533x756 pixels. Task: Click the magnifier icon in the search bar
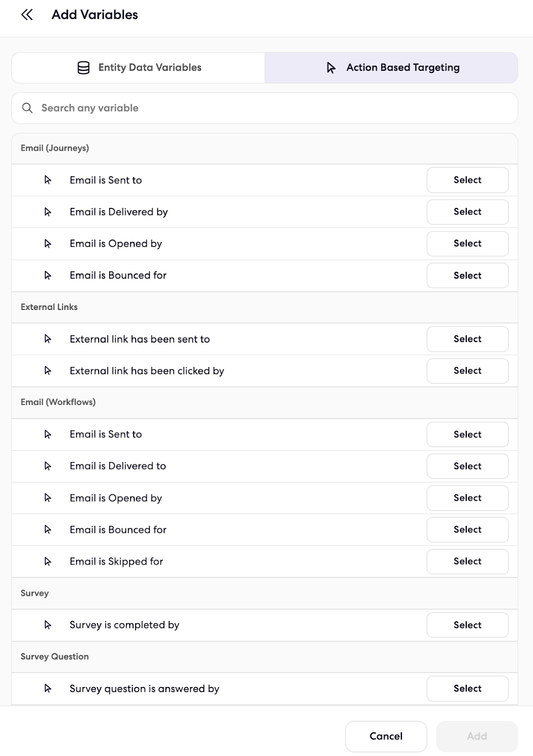(x=27, y=108)
